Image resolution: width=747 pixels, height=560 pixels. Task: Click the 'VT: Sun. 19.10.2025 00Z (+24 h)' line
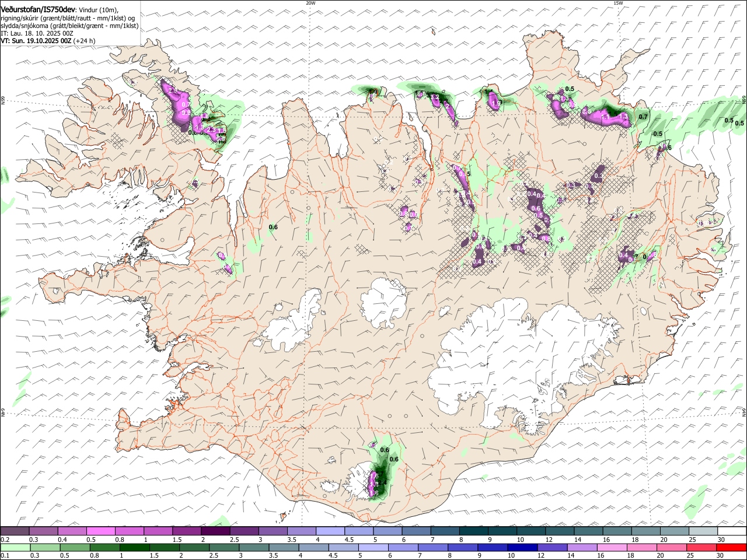point(48,41)
